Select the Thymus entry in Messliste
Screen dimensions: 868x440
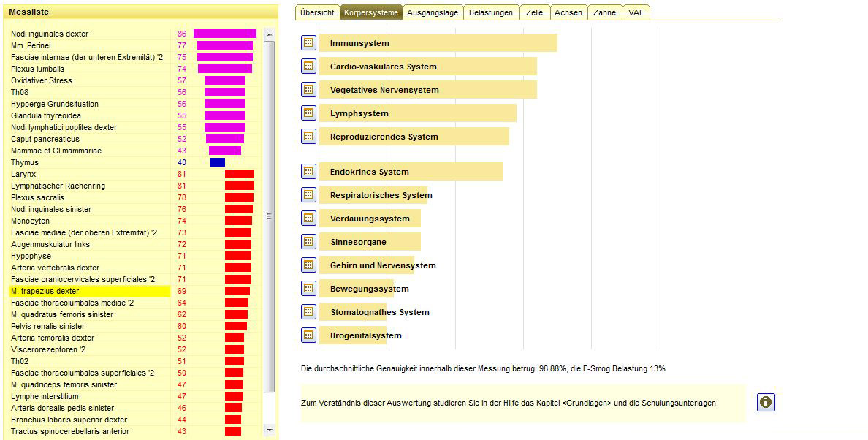pyautogui.click(x=25, y=162)
